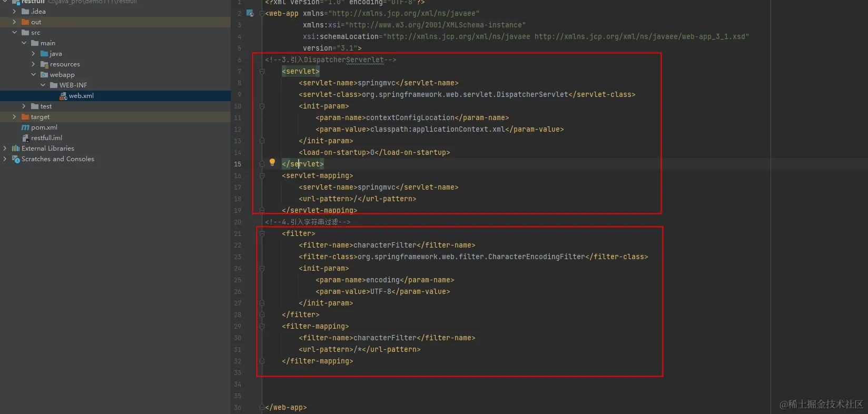Fold the <filter> block on line 21

pyautogui.click(x=262, y=234)
